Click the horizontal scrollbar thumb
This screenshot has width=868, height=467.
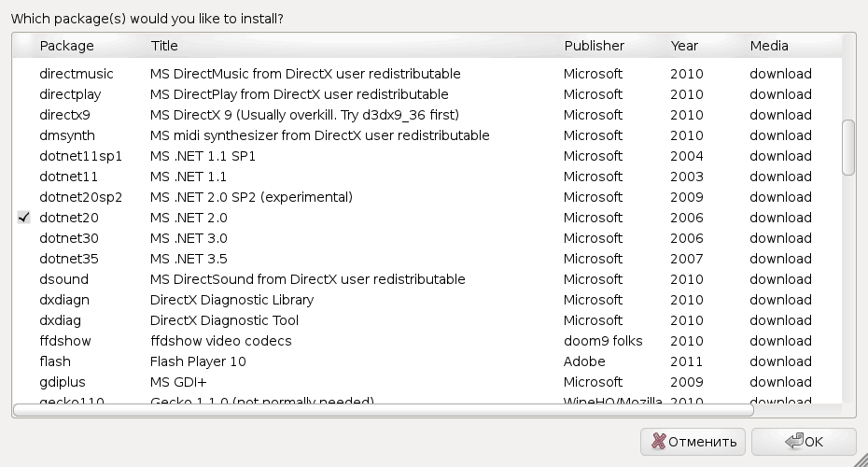(x=383, y=410)
